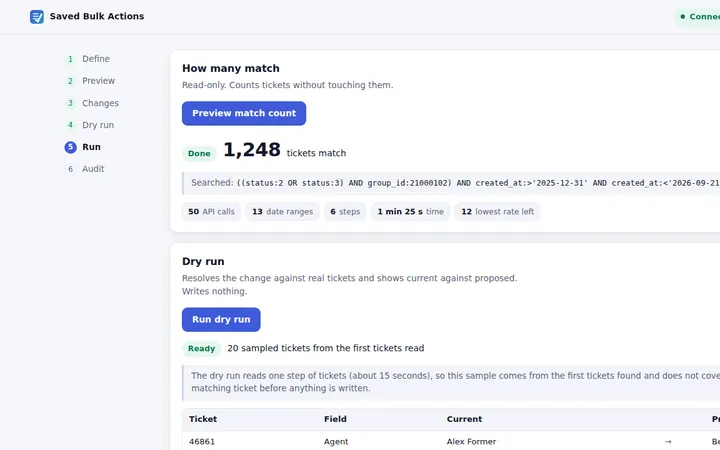Click the Connected status badge
720x450 pixels.
point(697,17)
